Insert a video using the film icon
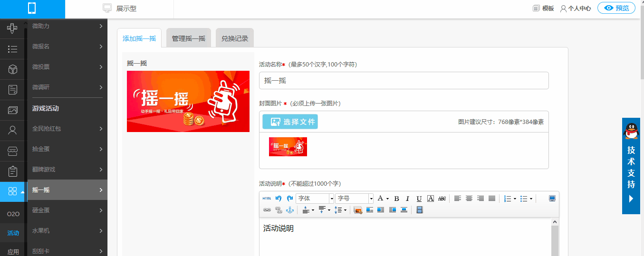The width and height of the screenshot is (644, 256). pos(419,210)
